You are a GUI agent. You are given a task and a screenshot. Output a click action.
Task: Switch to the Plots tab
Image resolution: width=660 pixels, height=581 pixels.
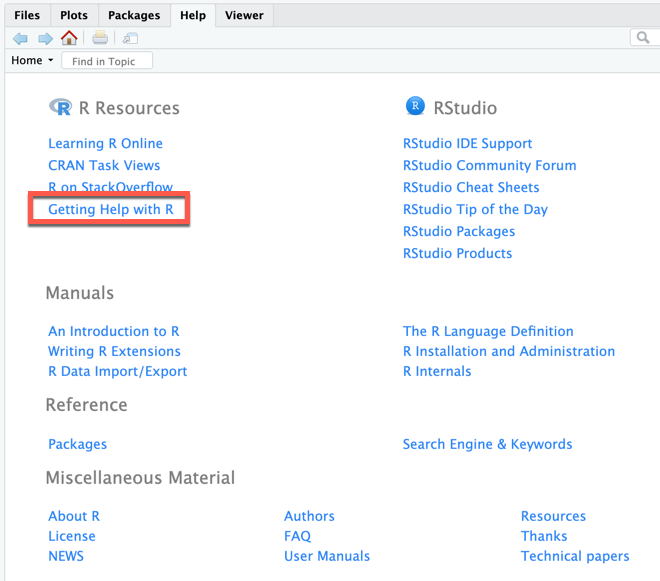point(74,16)
